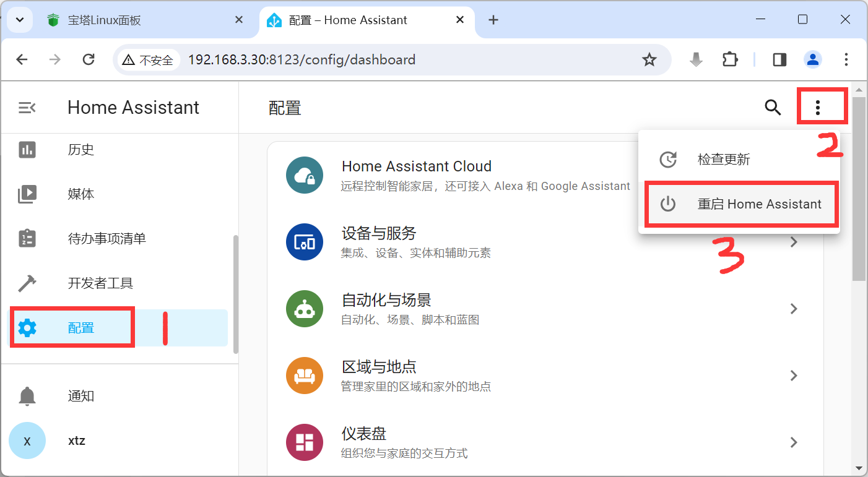Select 检查更新 menu item
868x477 pixels.
click(739, 160)
